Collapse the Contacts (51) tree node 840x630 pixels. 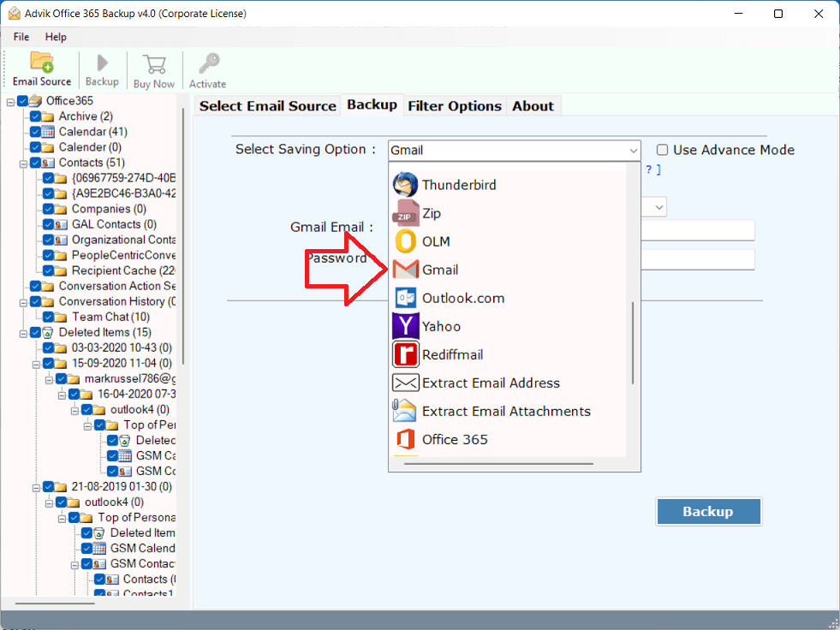23,163
